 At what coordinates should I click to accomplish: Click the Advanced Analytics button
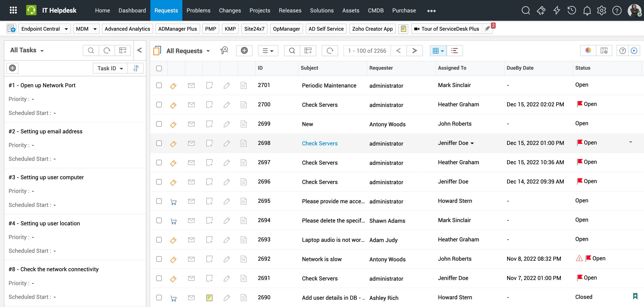tap(127, 29)
